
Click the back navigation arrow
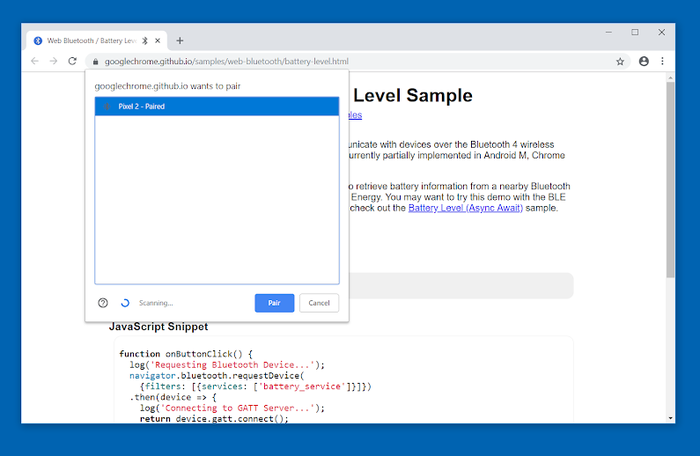click(x=35, y=61)
